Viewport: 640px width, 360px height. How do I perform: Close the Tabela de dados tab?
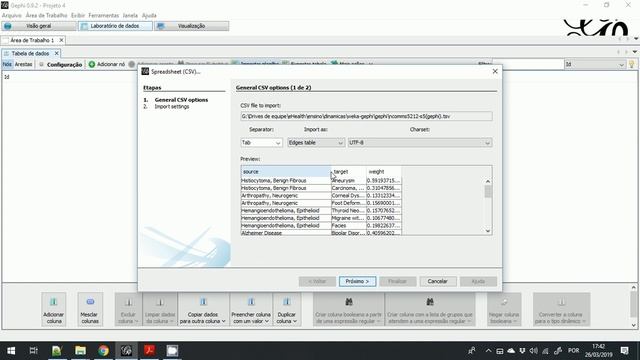57,53
